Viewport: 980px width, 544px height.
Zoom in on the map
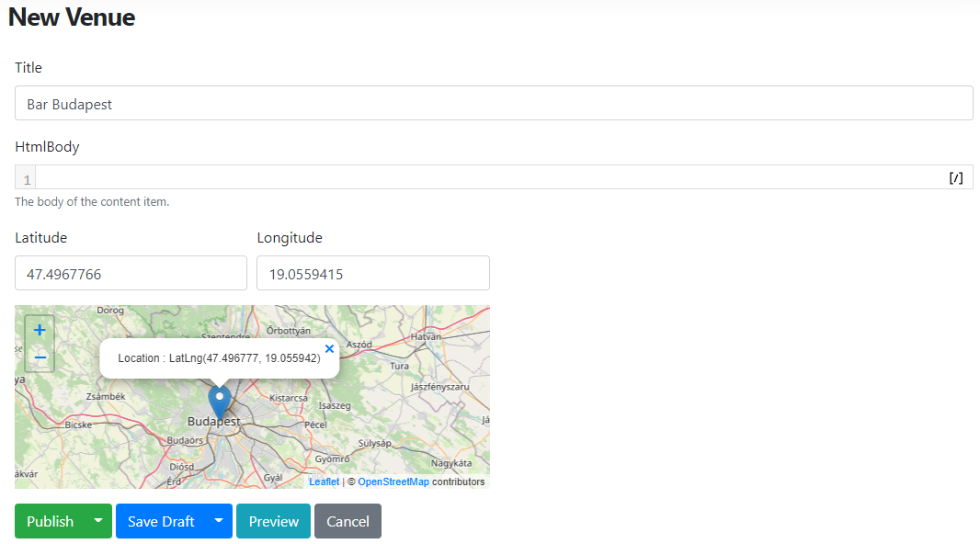40,330
